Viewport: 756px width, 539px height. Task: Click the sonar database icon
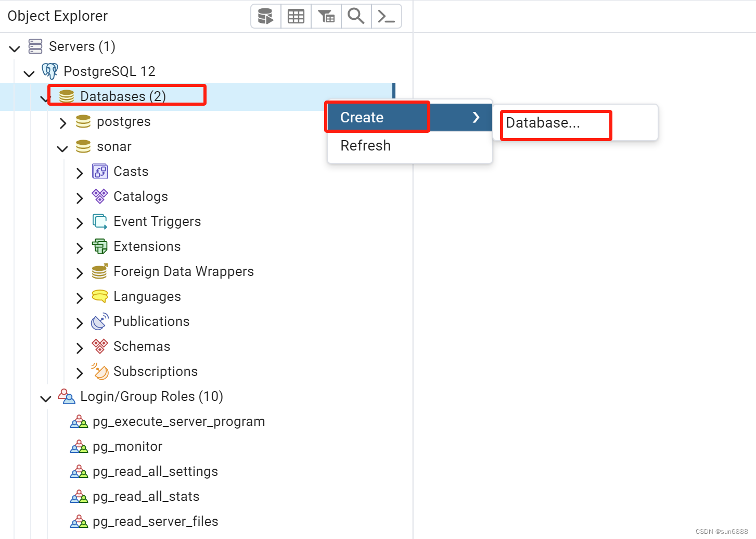pos(83,146)
